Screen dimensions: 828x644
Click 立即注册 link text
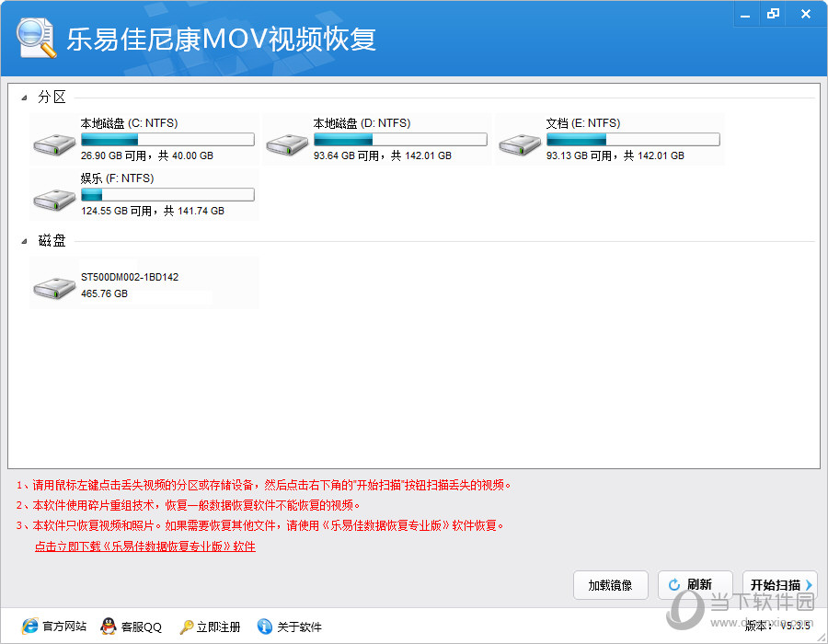point(219,627)
